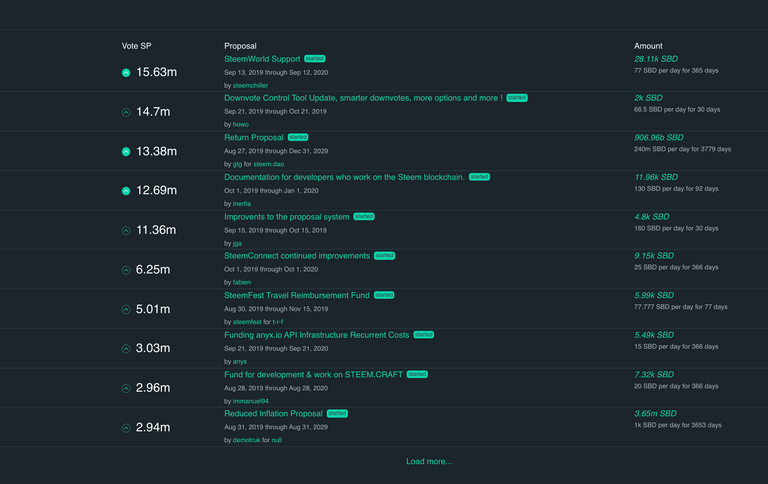Screen dimensions: 768x484
Task: Visit immanuel94 author profile
Action: (x=250, y=401)
